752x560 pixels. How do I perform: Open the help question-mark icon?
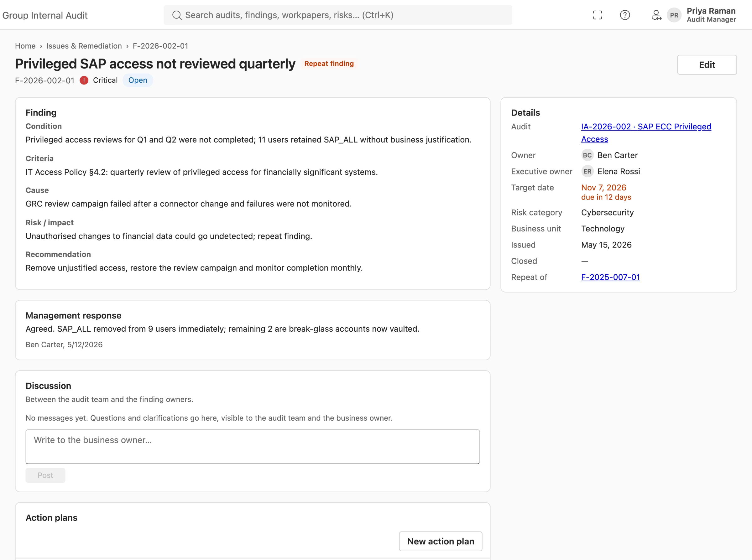click(624, 15)
